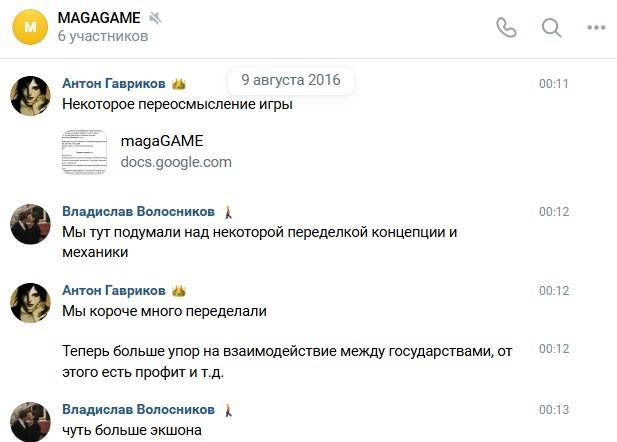
Task: Open the yellow MAGAGAME chat avatar
Action: (30, 27)
